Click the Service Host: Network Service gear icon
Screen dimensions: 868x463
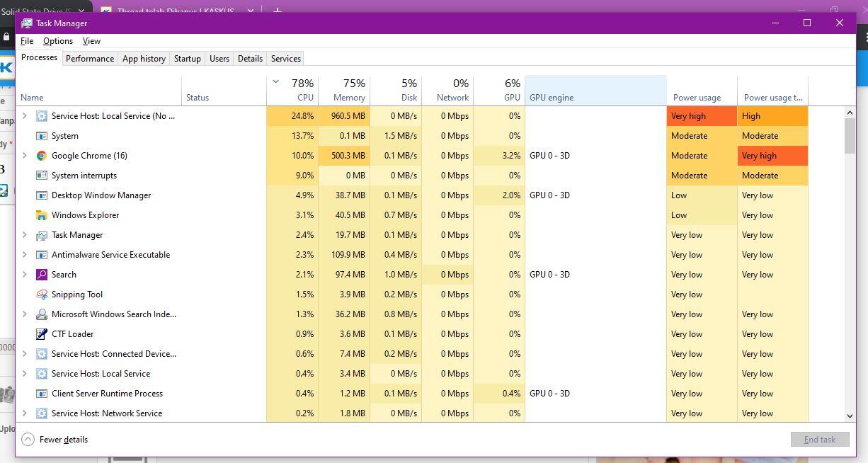tap(42, 413)
